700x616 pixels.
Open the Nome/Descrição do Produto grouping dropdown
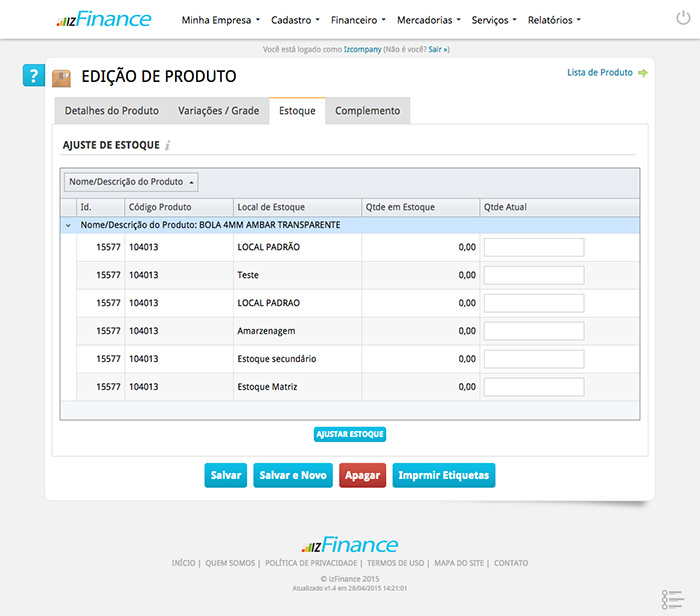pos(130,182)
